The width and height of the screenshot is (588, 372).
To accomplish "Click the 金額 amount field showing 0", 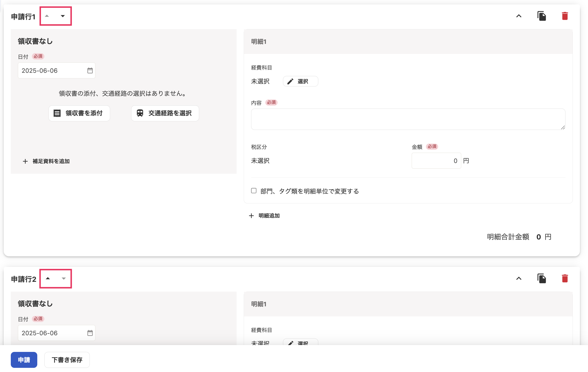I will pyautogui.click(x=436, y=161).
